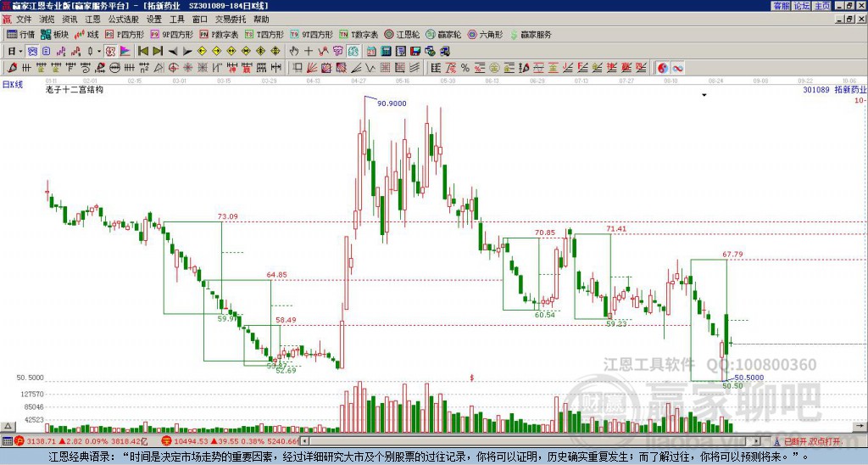Click the angle lines icon
The height and width of the screenshot is (465, 868).
[x=356, y=68]
